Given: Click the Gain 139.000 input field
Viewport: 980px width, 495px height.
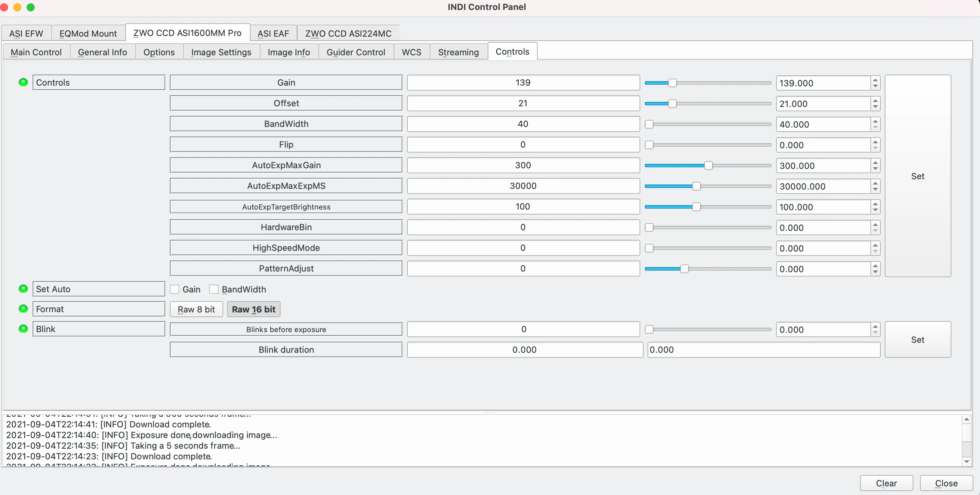Looking at the screenshot, I should tap(823, 83).
